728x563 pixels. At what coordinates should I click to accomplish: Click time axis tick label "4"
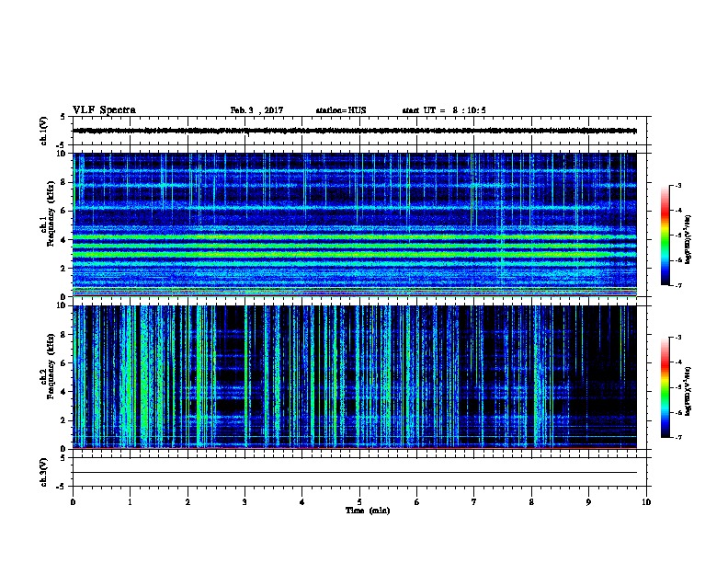[302, 501]
